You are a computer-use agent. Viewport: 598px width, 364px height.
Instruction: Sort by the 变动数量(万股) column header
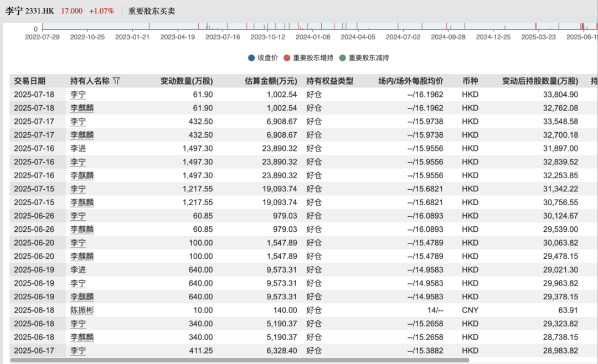point(186,81)
